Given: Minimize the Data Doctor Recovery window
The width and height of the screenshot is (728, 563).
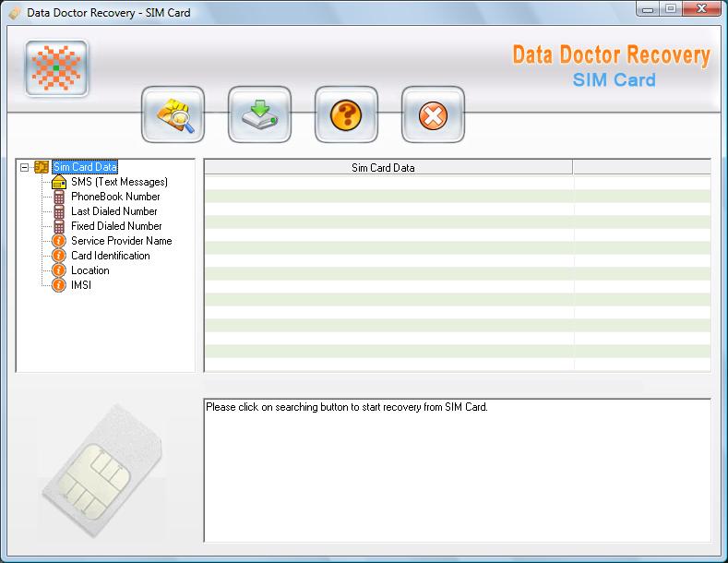Looking at the screenshot, I should click(648, 9).
